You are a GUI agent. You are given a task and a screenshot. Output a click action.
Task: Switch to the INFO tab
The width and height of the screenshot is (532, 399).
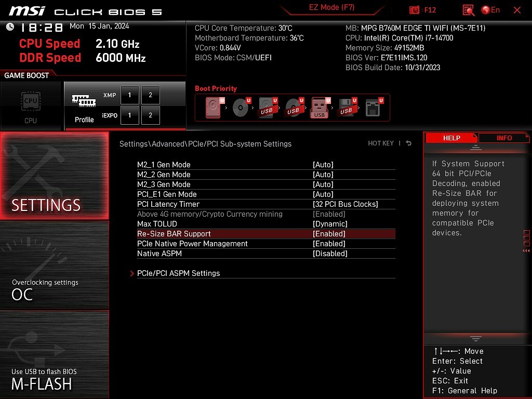click(504, 138)
